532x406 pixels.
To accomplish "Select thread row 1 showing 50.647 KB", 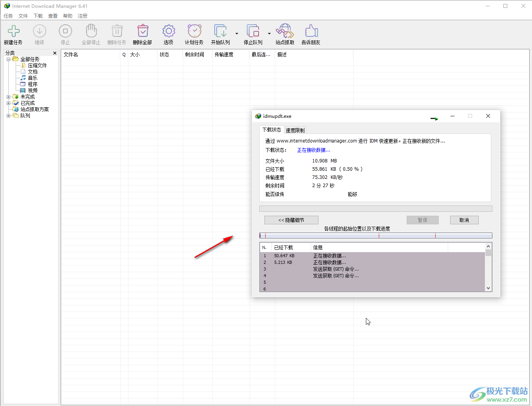I will (373, 256).
